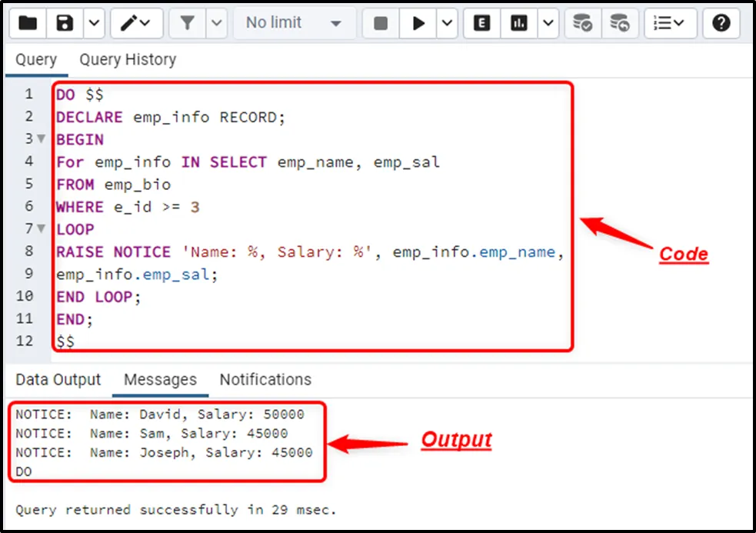Click the Open File folder icon
This screenshot has height=533, width=756.
[28, 23]
